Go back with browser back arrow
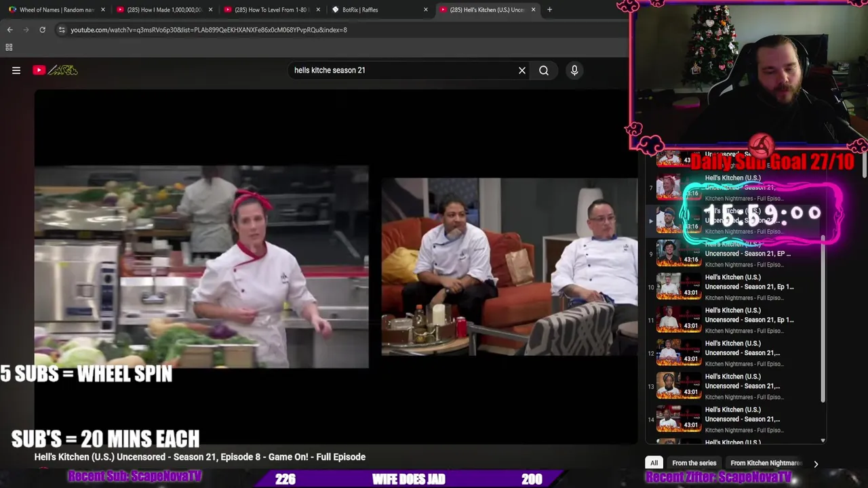This screenshot has width=868, height=488. [9, 30]
